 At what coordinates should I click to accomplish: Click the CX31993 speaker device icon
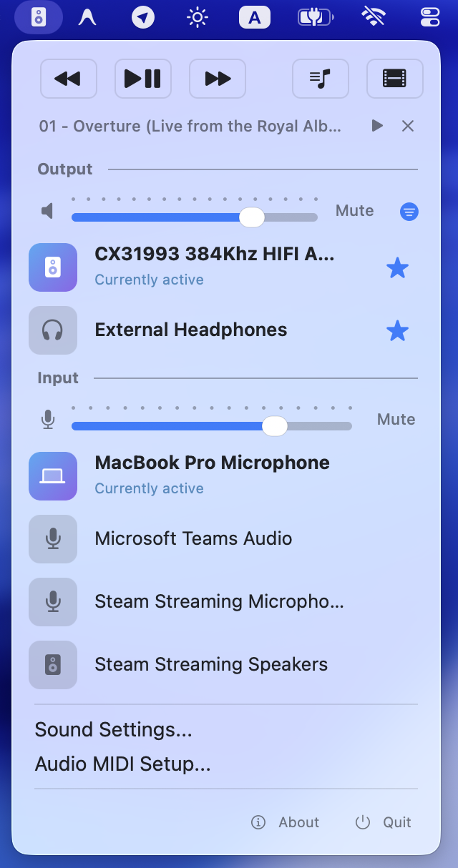click(x=53, y=267)
